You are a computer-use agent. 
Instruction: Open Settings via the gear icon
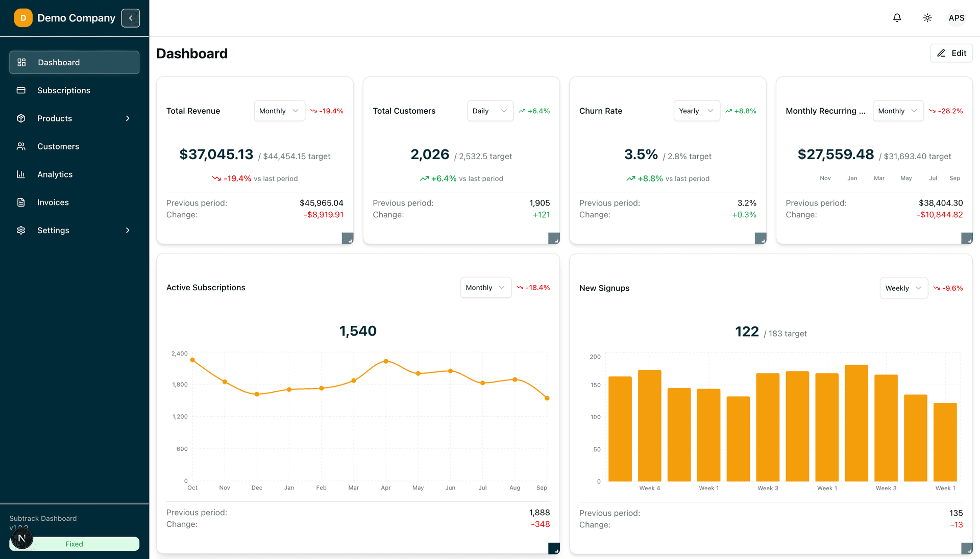(x=21, y=230)
